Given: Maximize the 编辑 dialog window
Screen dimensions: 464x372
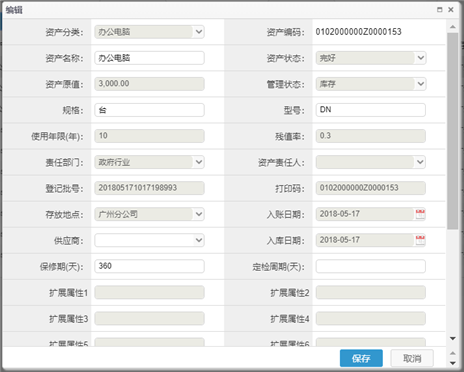Looking at the screenshot, I should (x=440, y=10).
